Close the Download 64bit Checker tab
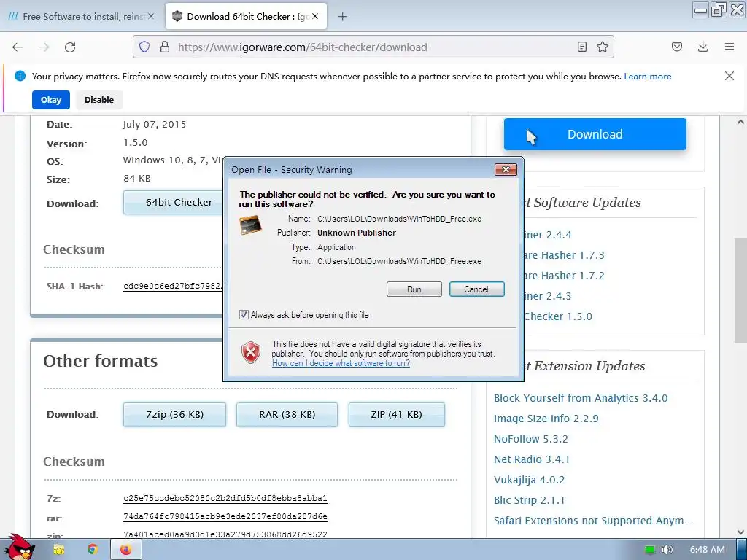Screen dimensions: 747x560 pyautogui.click(x=315, y=16)
